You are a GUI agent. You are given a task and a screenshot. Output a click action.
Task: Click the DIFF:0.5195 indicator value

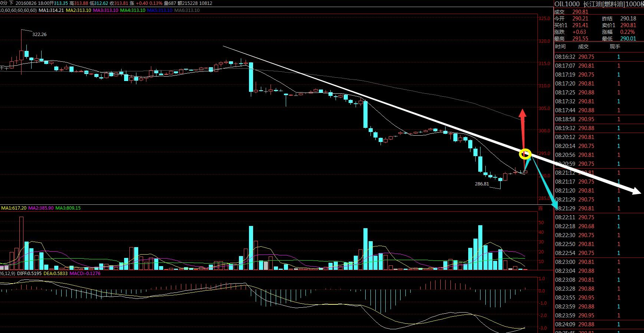[x=29, y=274]
